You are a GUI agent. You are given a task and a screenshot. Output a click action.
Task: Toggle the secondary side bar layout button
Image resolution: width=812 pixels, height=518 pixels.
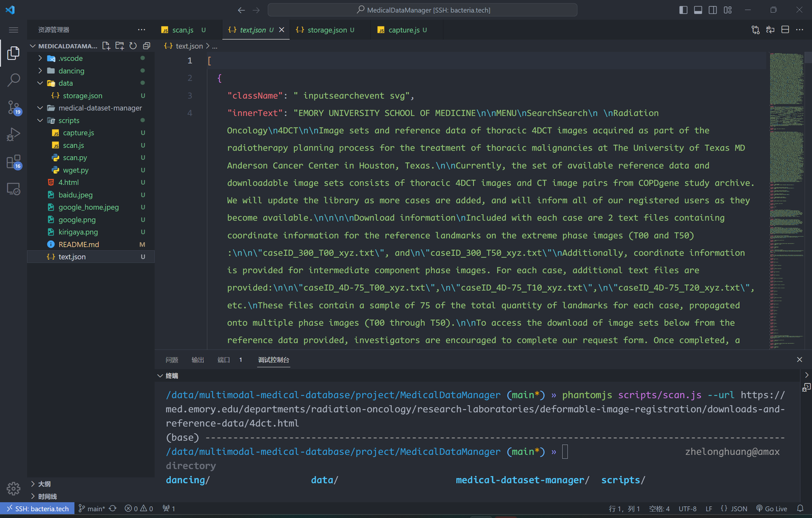(713, 10)
